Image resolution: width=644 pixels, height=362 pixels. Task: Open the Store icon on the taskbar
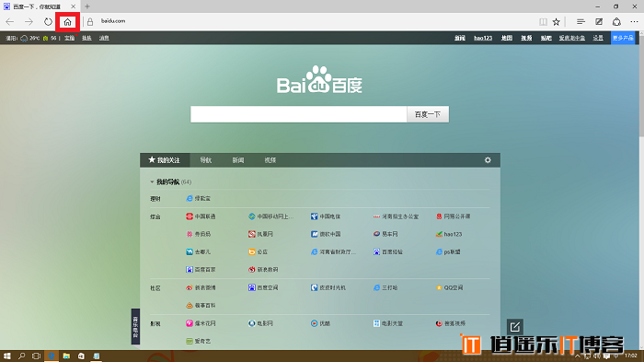click(x=81, y=356)
